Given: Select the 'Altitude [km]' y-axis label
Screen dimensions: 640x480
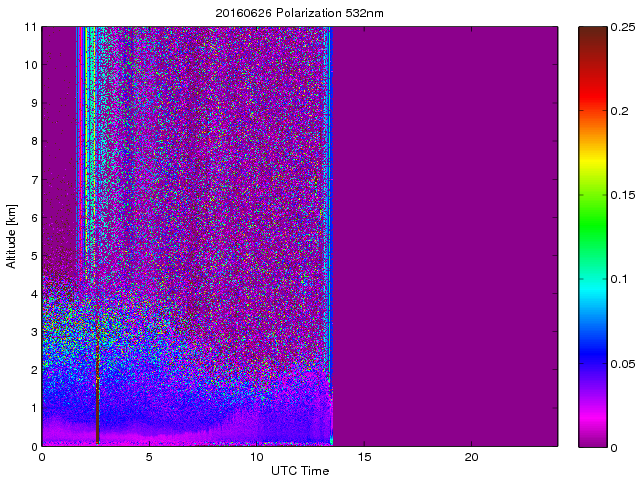Looking at the screenshot, I should pos(12,236).
